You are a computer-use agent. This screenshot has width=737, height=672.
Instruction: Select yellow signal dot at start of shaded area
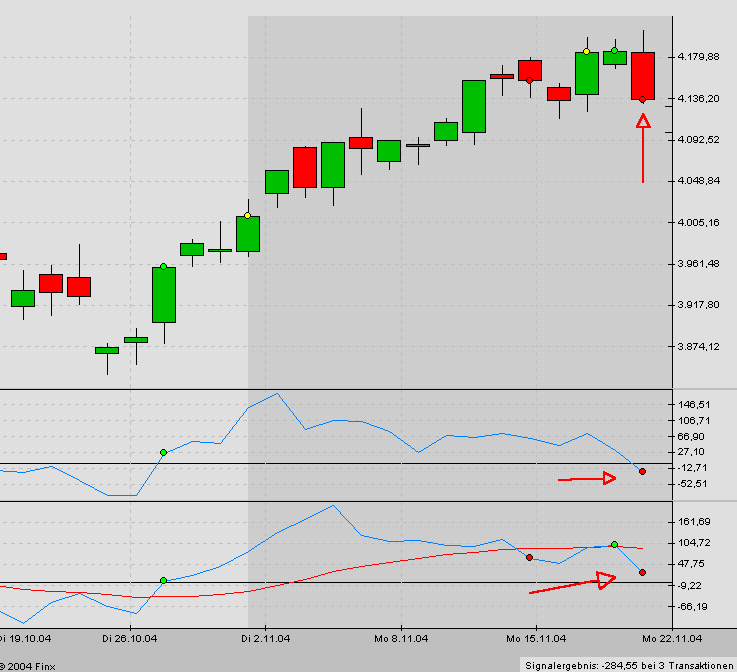(x=247, y=215)
